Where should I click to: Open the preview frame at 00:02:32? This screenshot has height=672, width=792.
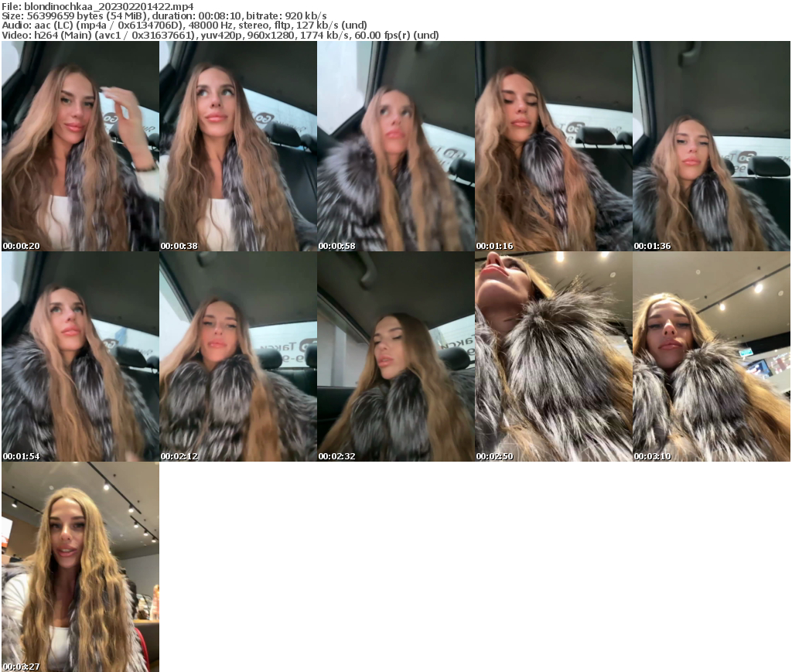click(x=395, y=356)
